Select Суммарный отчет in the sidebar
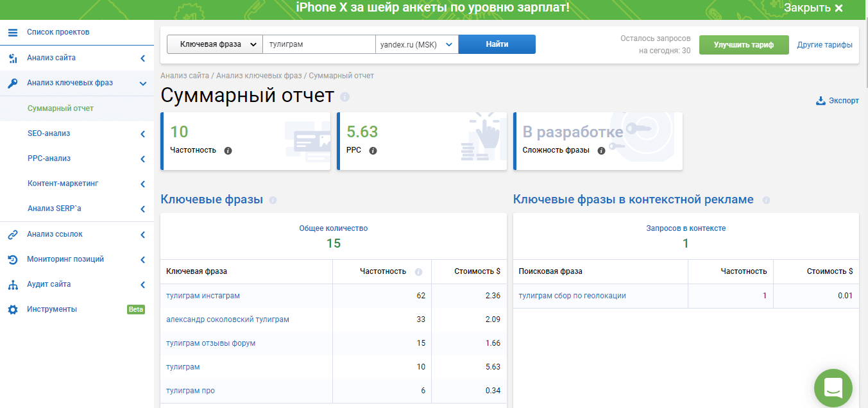 tap(60, 108)
